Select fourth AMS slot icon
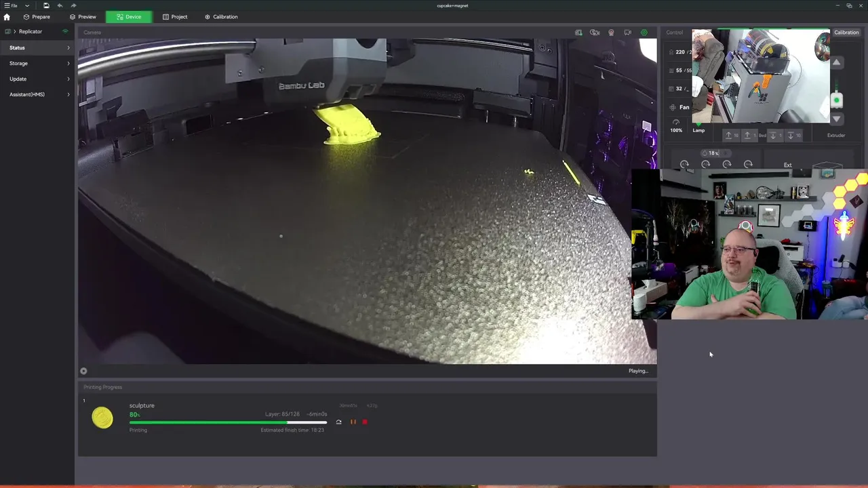Image resolution: width=868 pixels, height=488 pixels. click(x=748, y=165)
